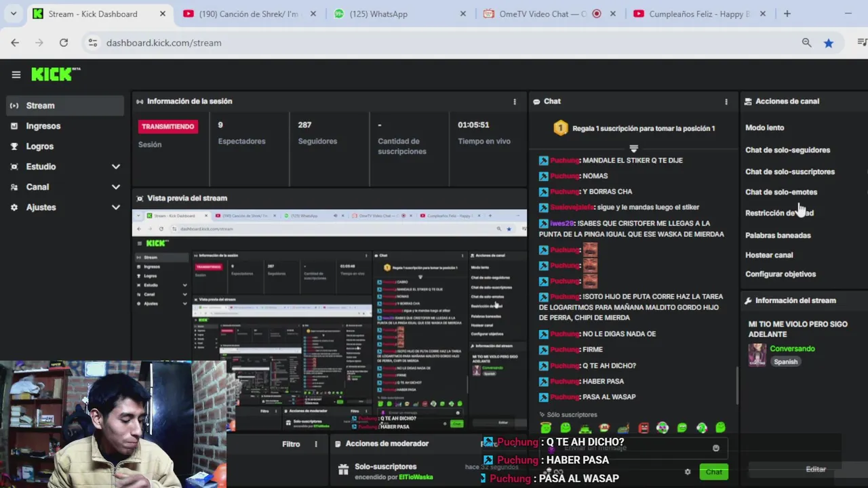Switch to Canción de Shrek YouTube tab

pyautogui.click(x=248, y=14)
